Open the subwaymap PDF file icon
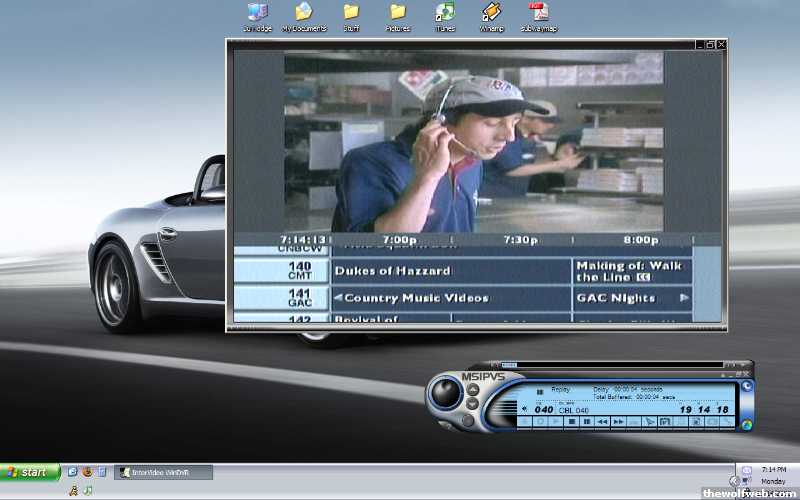 (x=539, y=12)
